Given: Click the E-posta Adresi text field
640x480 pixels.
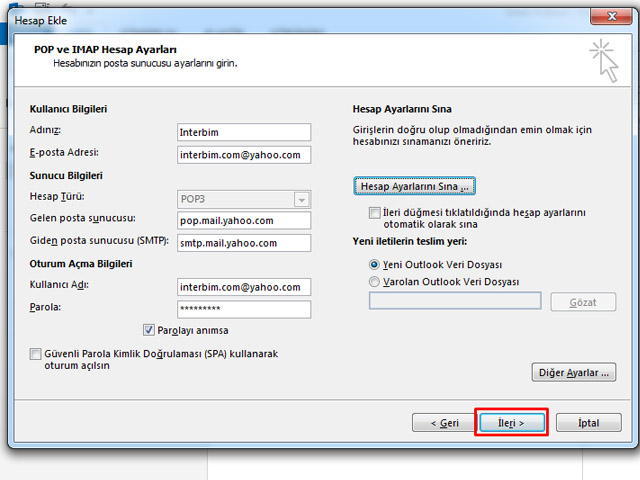Looking at the screenshot, I should (243, 154).
